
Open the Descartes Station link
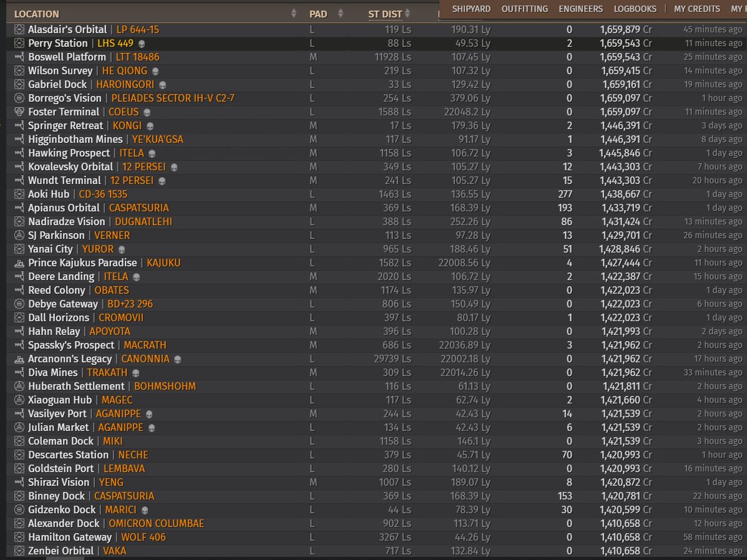tap(68, 455)
